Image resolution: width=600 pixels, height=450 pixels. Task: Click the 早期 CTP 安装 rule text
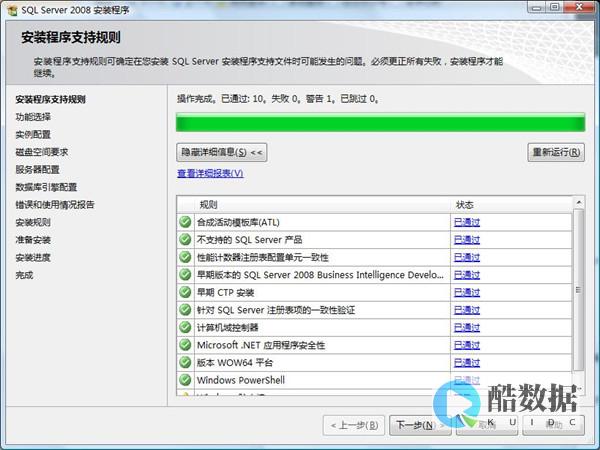pyautogui.click(x=225, y=292)
